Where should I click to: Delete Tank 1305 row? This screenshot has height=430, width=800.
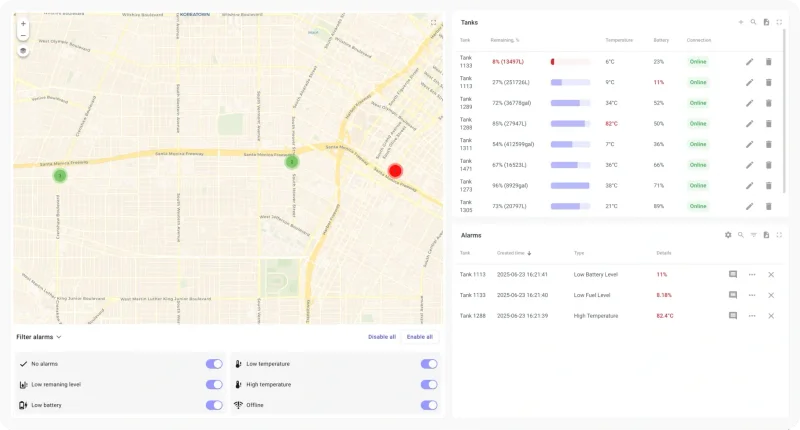tap(768, 206)
